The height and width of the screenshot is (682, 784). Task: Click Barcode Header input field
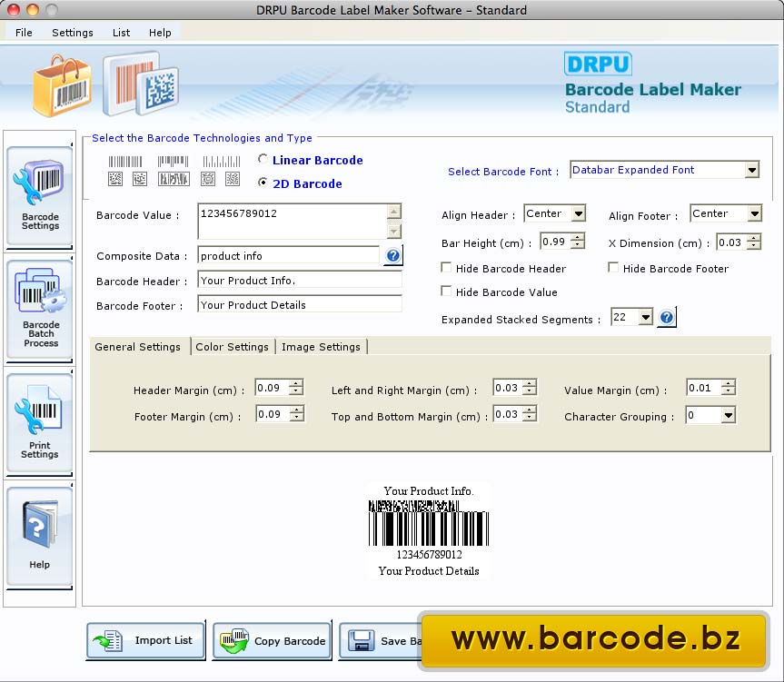300,281
